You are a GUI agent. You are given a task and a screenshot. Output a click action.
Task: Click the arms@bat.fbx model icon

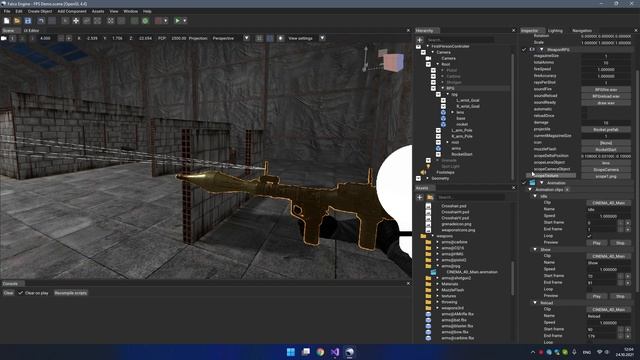coord(428,320)
